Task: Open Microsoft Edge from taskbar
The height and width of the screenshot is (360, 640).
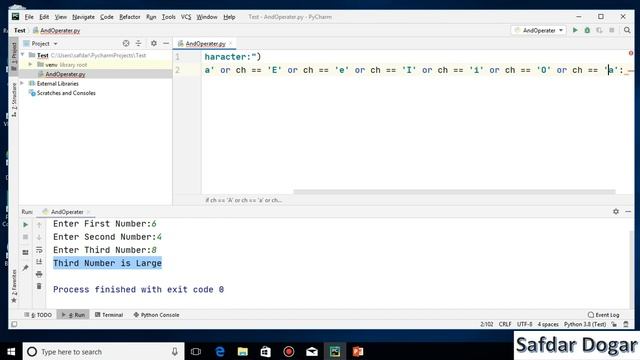Action: point(220,351)
